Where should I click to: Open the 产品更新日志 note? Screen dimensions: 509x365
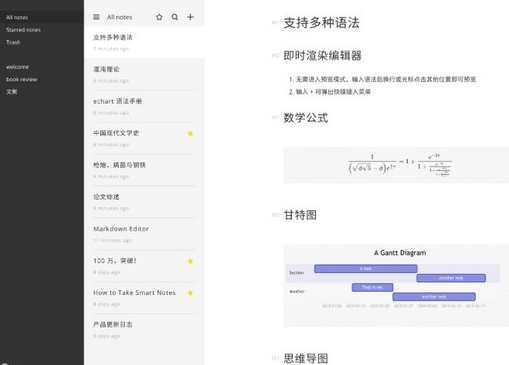[x=144, y=330]
